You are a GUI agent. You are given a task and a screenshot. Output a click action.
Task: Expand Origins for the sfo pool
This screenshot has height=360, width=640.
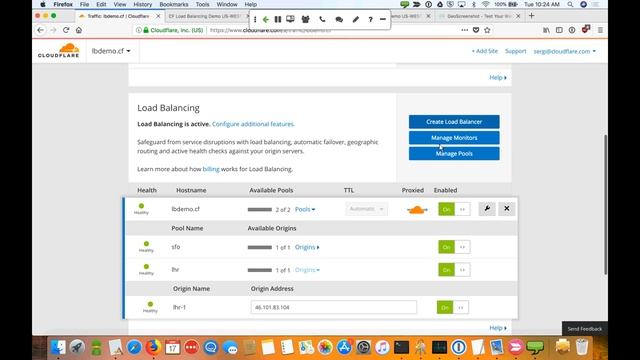point(307,247)
